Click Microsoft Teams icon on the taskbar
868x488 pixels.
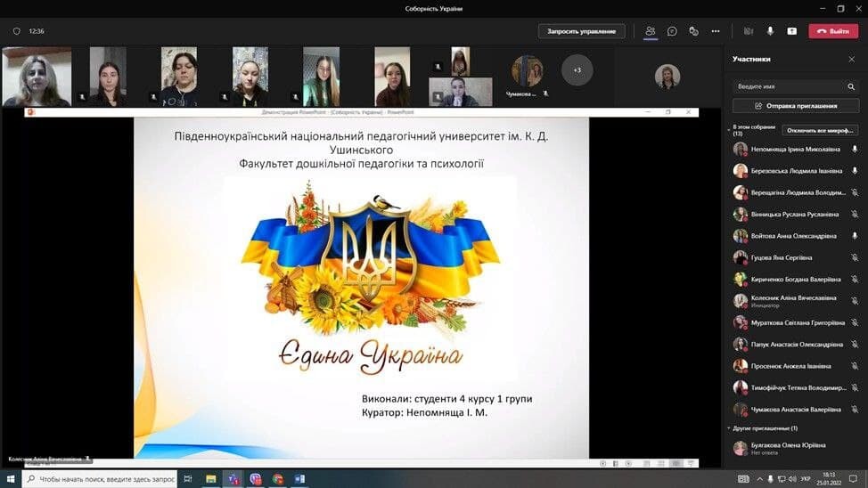click(x=233, y=479)
